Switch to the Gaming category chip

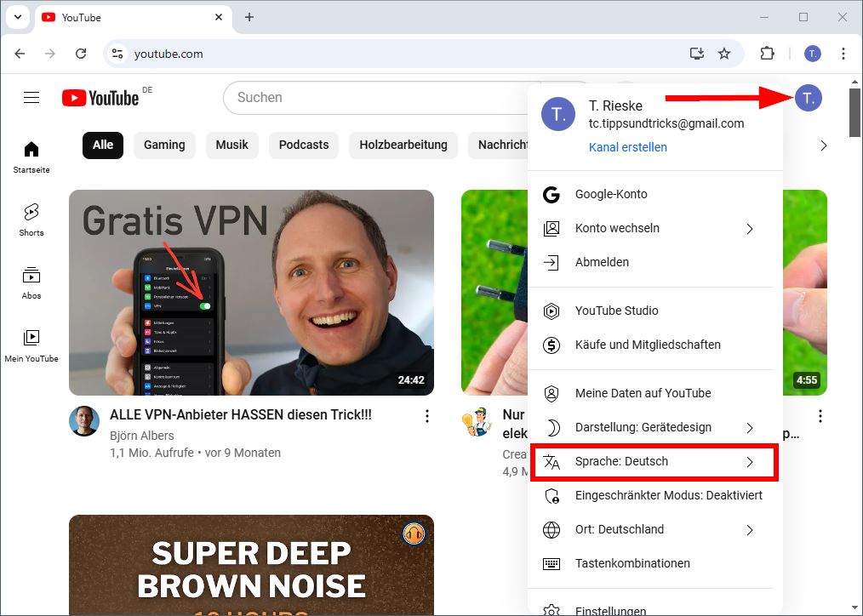click(164, 145)
